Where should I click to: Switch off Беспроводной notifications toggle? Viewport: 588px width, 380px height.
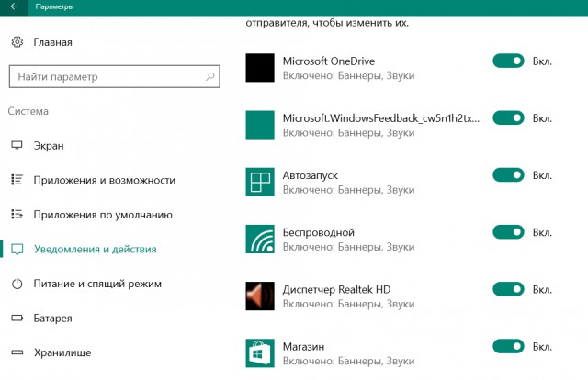click(508, 232)
